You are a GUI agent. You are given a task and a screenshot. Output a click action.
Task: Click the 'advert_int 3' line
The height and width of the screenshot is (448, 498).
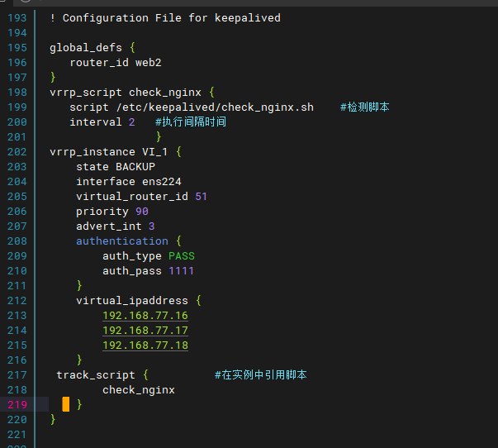pyautogui.click(x=116, y=226)
